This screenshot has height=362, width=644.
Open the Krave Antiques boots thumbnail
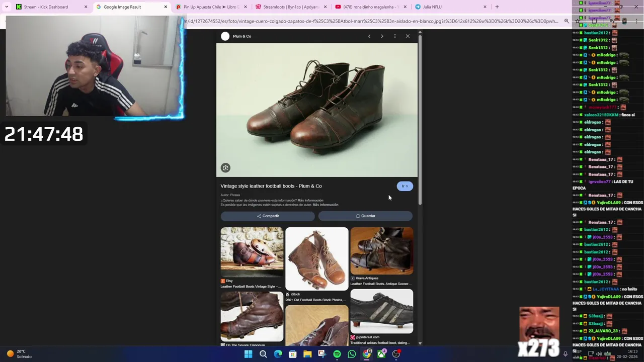click(x=382, y=251)
